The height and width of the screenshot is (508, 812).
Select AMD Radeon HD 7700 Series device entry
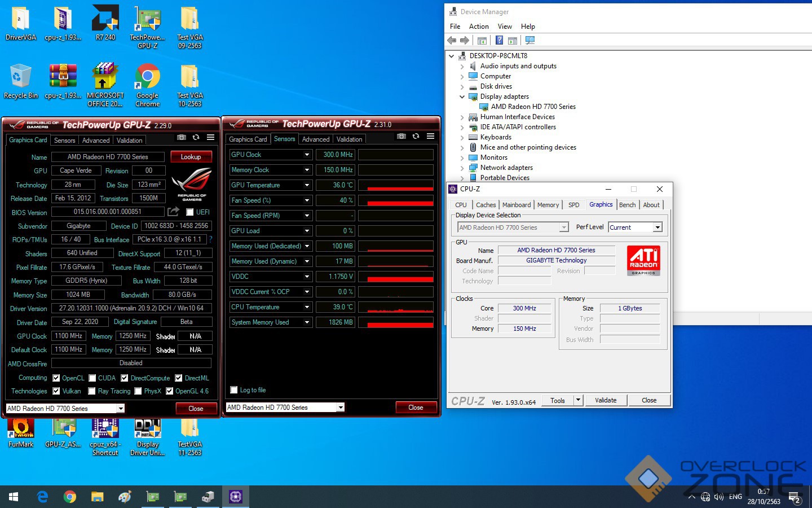click(533, 107)
